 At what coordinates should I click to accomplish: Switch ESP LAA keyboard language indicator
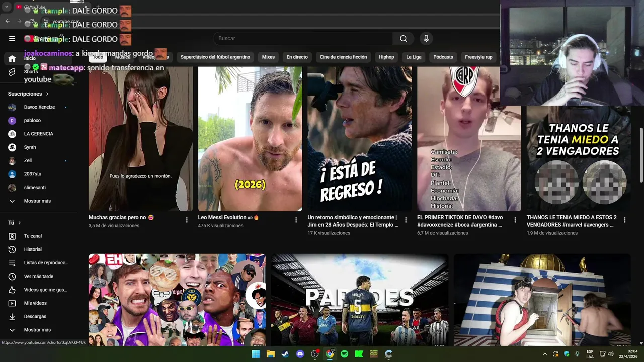590,354
